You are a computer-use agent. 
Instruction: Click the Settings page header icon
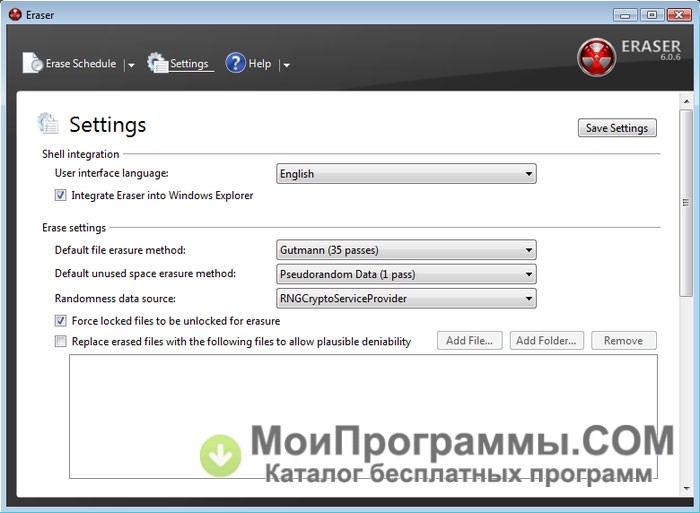(49, 124)
